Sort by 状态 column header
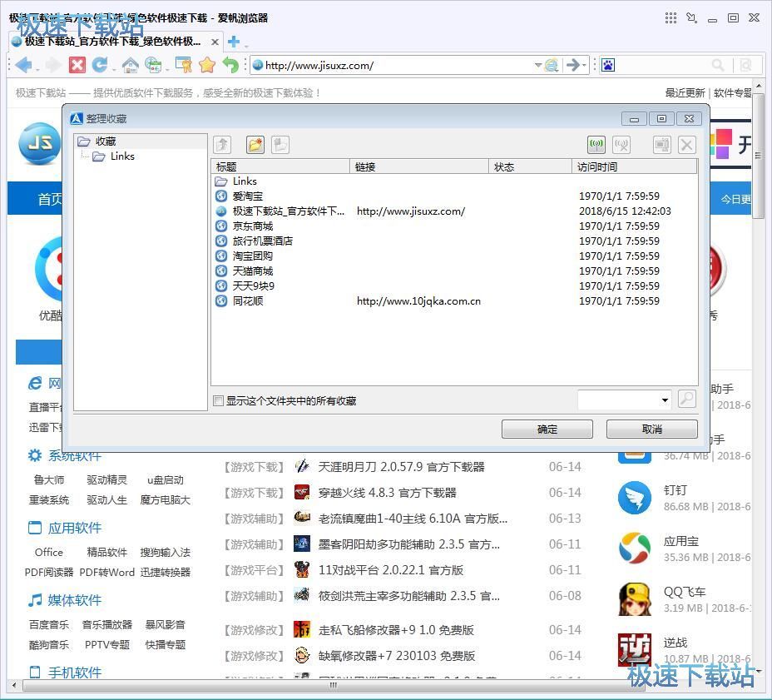772x700 pixels. coord(530,166)
